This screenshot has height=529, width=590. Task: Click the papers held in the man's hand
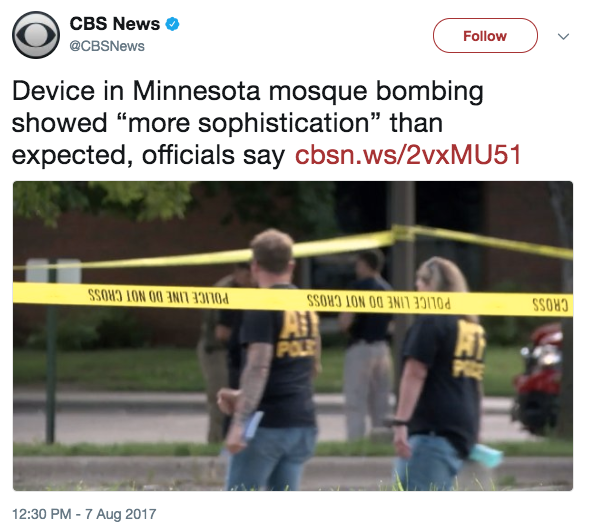252,425
